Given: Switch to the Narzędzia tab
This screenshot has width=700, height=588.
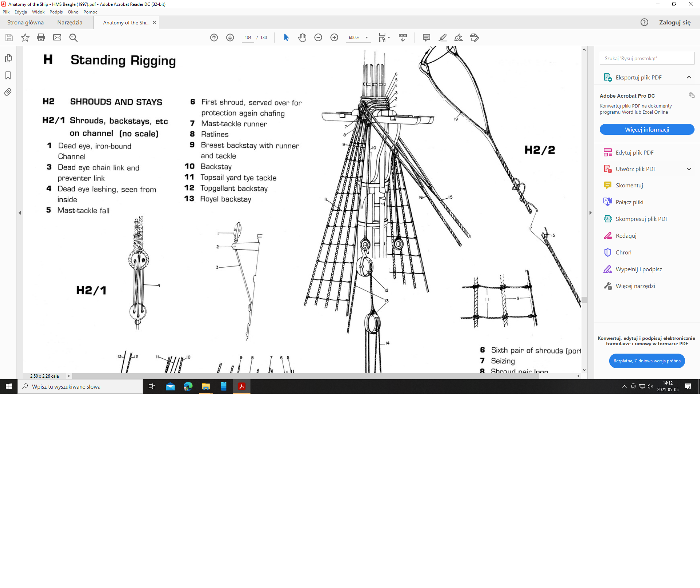Looking at the screenshot, I should 70,23.
